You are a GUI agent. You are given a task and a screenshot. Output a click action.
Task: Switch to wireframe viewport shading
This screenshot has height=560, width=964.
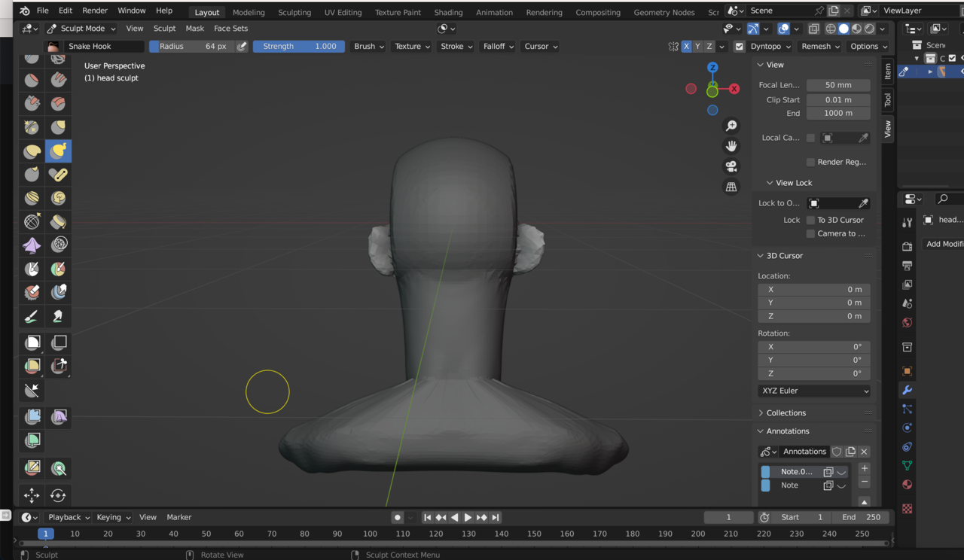pyautogui.click(x=831, y=29)
